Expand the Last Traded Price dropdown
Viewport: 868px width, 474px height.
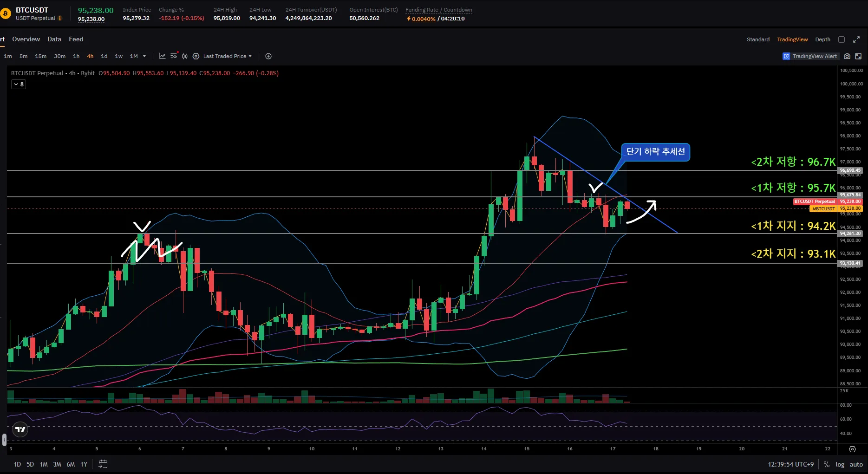click(x=228, y=56)
